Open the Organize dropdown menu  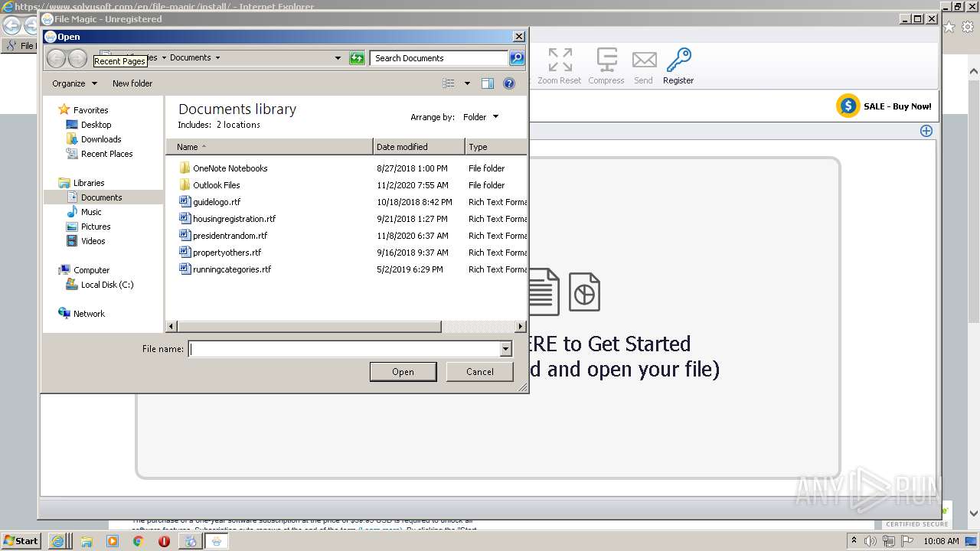coord(75,83)
